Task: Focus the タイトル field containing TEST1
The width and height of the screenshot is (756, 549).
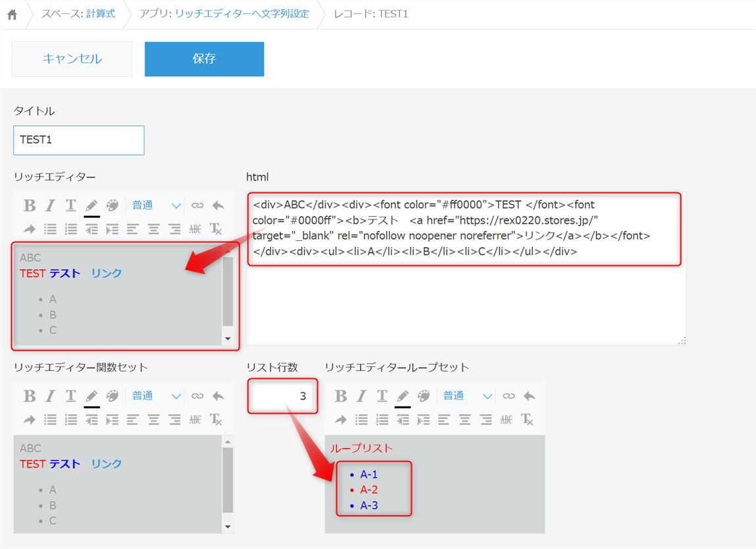Action: coord(79,141)
